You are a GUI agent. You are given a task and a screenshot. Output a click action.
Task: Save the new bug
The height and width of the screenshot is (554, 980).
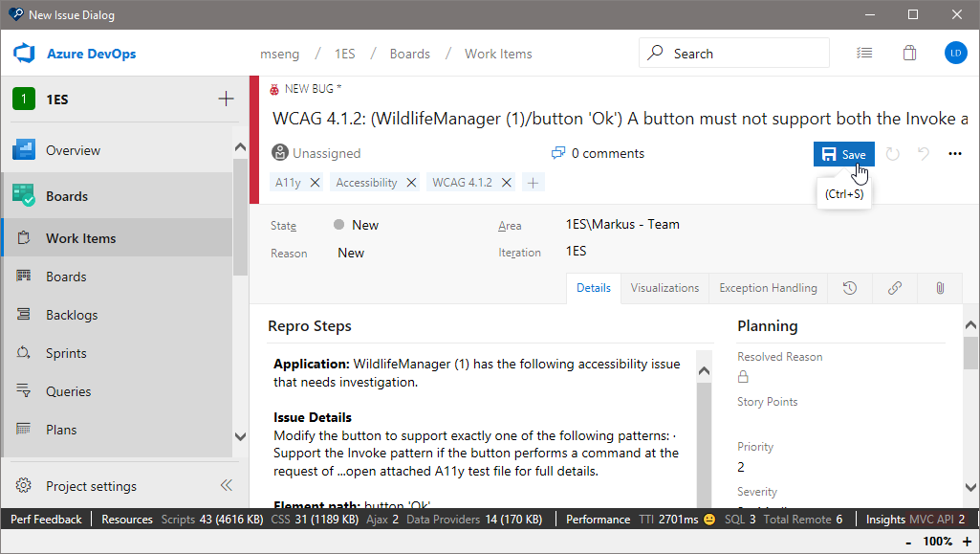click(843, 154)
